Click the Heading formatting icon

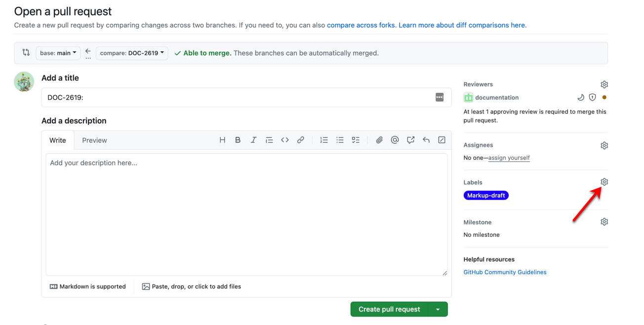[222, 140]
